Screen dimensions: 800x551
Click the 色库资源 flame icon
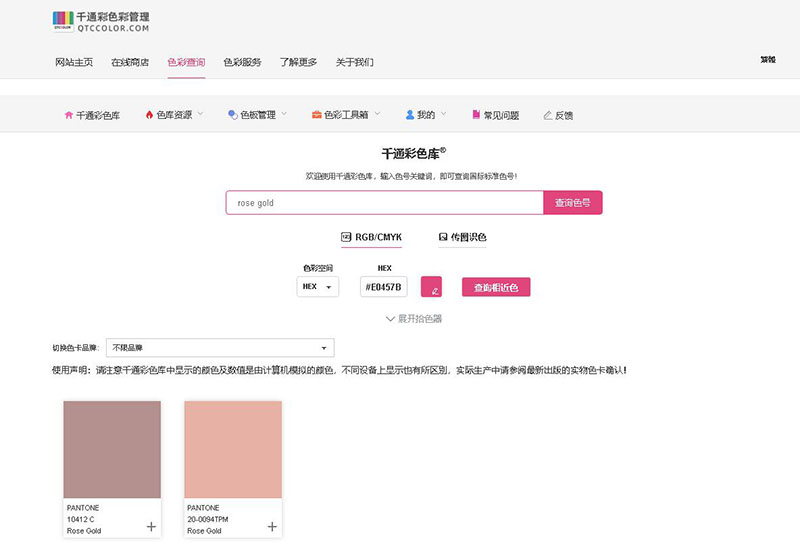[x=150, y=115]
